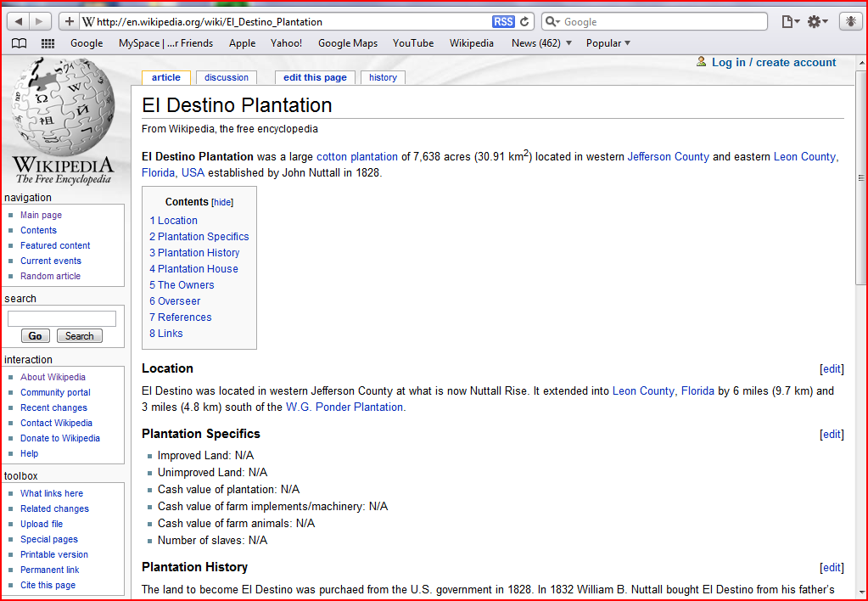This screenshot has width=868, height=601.
Task: Click the sidebar Search button
Action: 79,335
